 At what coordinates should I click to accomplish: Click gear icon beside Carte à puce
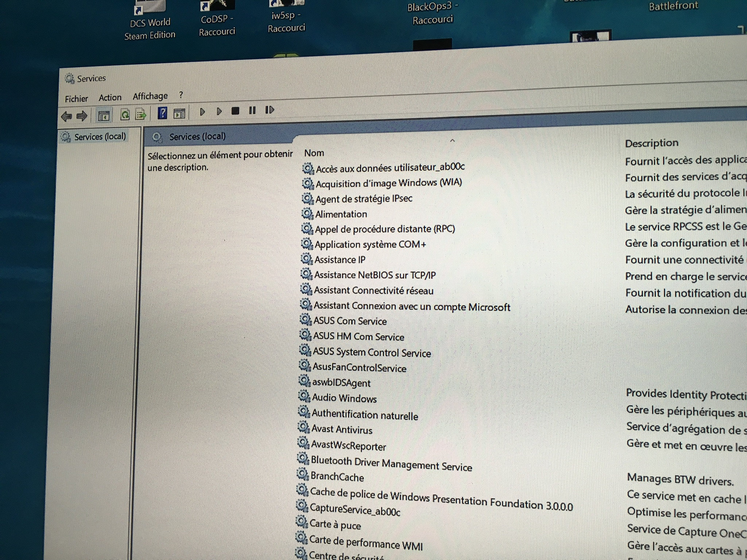[x=301, y=522]
